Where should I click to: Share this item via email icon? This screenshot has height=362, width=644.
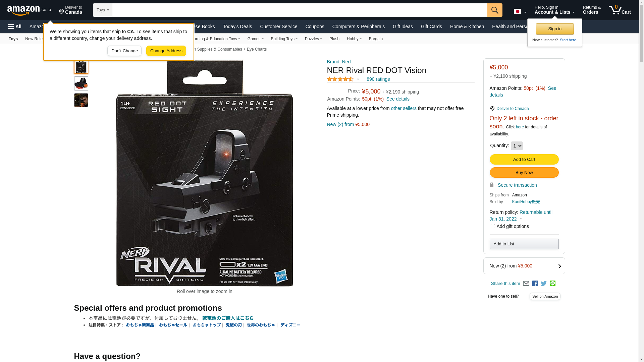[526, 284]
